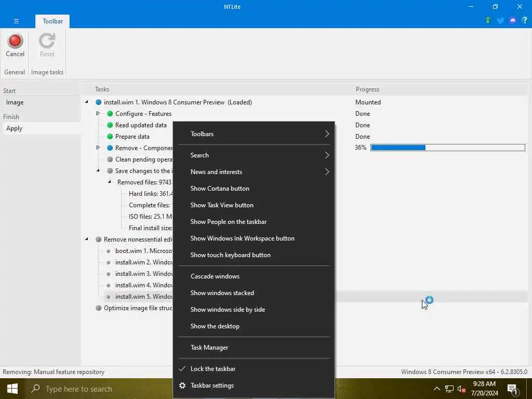
Task: Launch Task Manager from context menu
Action: coord(254,348)
